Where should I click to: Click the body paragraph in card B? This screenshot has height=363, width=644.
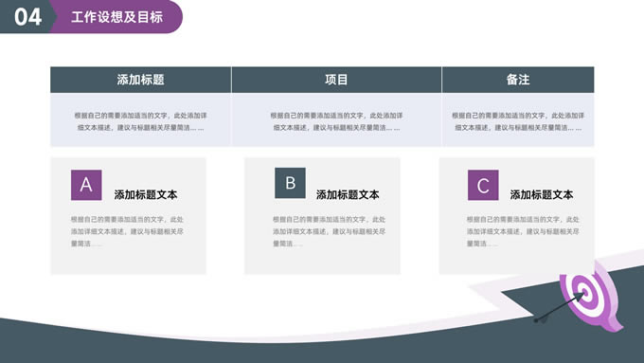pos(329,231)
